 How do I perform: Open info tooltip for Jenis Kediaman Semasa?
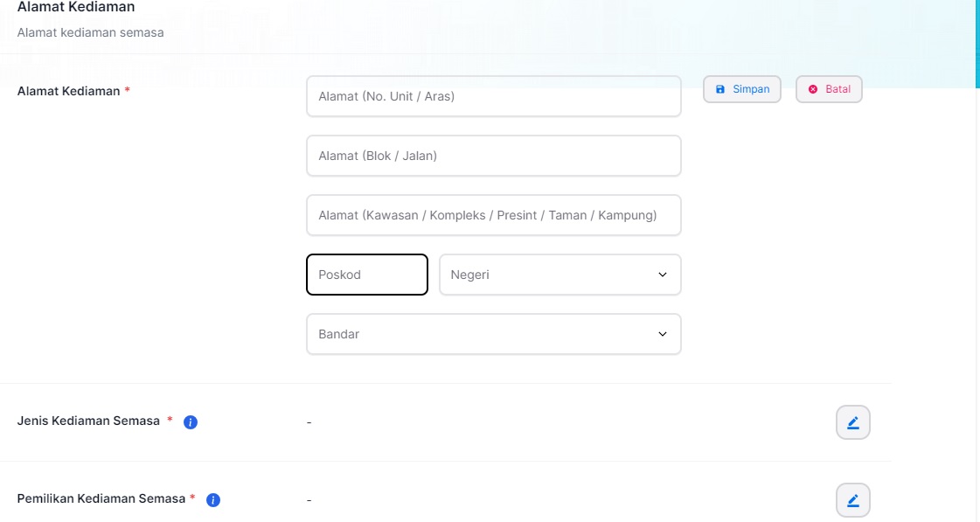[x=191, y=422]
